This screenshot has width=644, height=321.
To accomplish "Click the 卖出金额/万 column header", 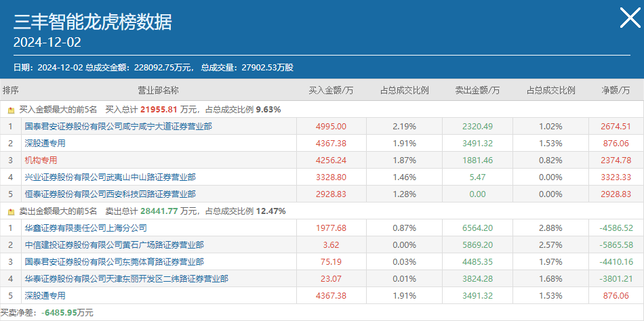I will (x=477, y=90).
